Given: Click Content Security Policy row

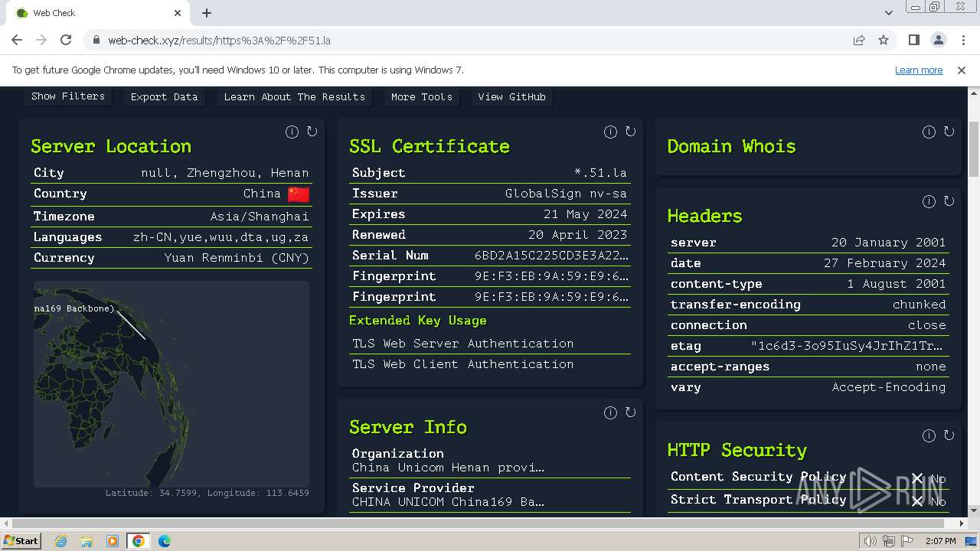Looking at the screenshot, I should pos(808,478).
